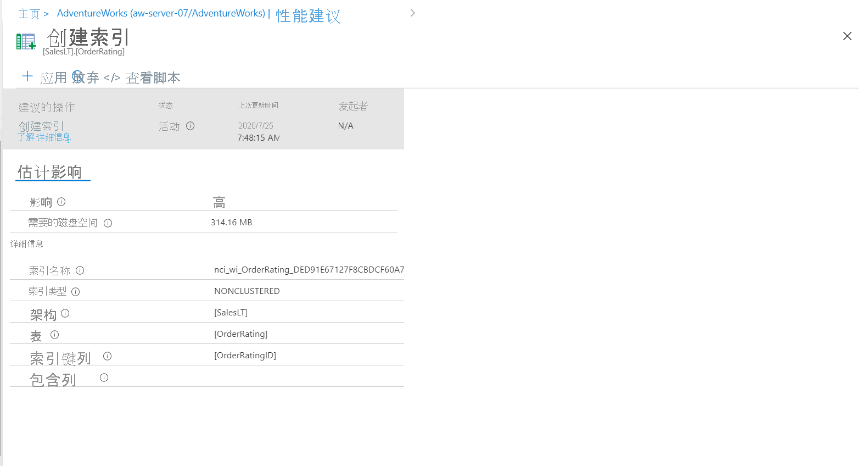Click the breadcrumb chevron arrow
Screen dimensions: 868x466
pos(413,13)
